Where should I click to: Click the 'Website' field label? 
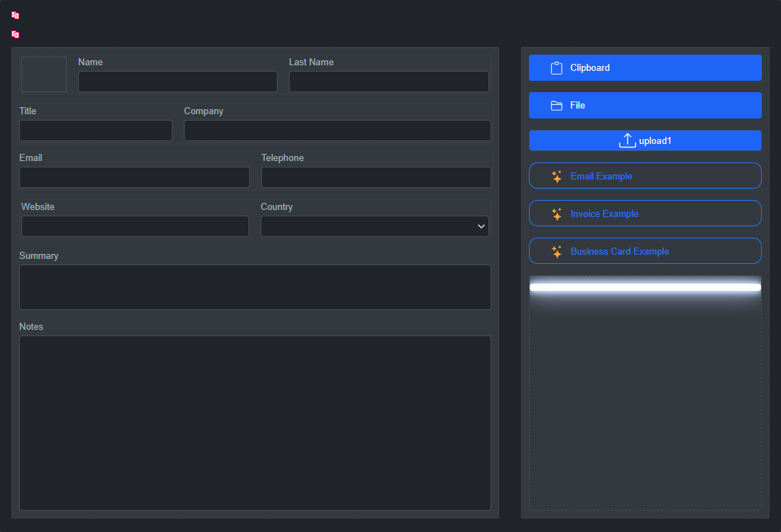click(38, 206)
